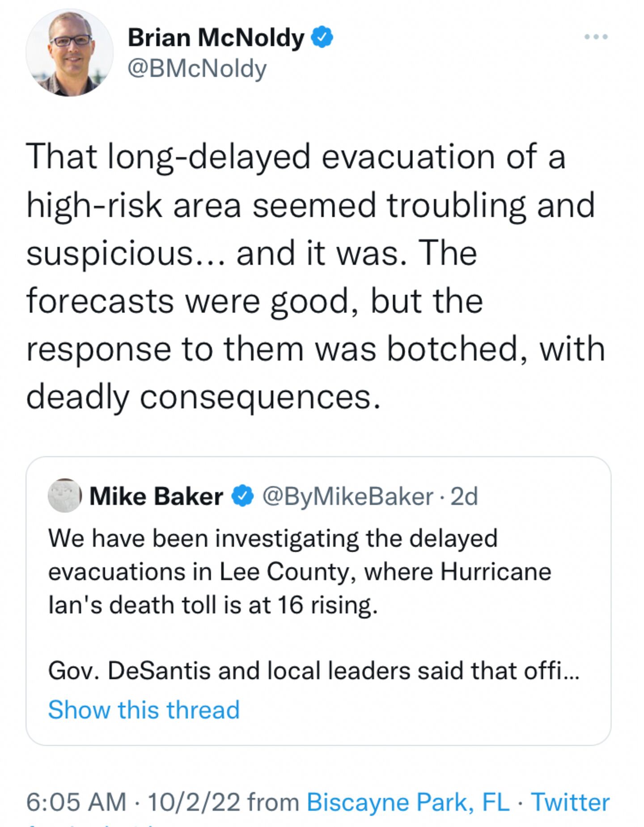Open the Biscayne Park, FL location link
The width and height of the screenshot is (644, 827).
[408, 802]
